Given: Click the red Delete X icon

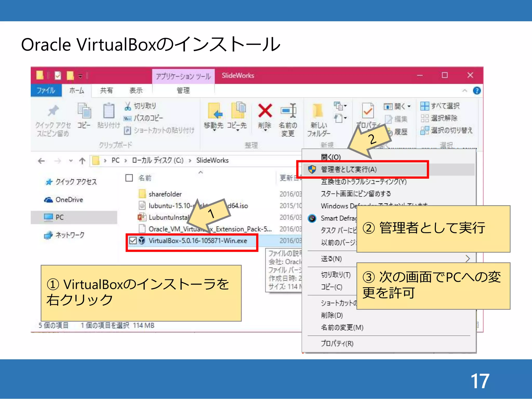Looking at the screenshot, I should pyautogui.click(x=265, y=111).
